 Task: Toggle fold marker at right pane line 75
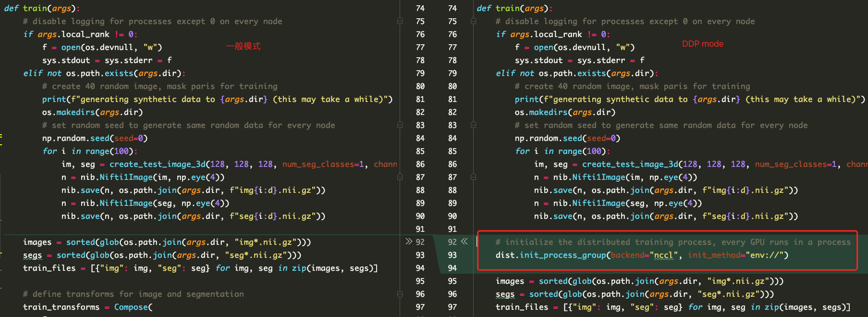coord(473,21)
